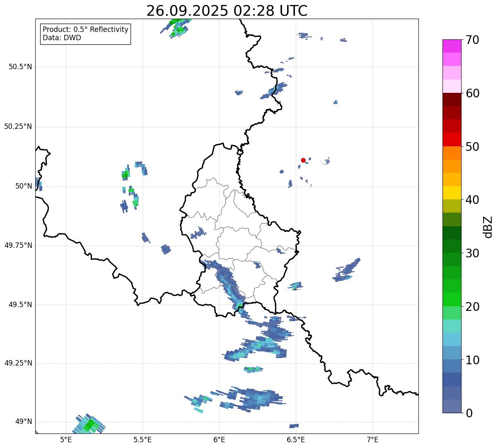The height and width of the screenshot is (448, 498).
Task: Click the Product: 0.5° Reflectivity label
Action: (x=85, y=30)
